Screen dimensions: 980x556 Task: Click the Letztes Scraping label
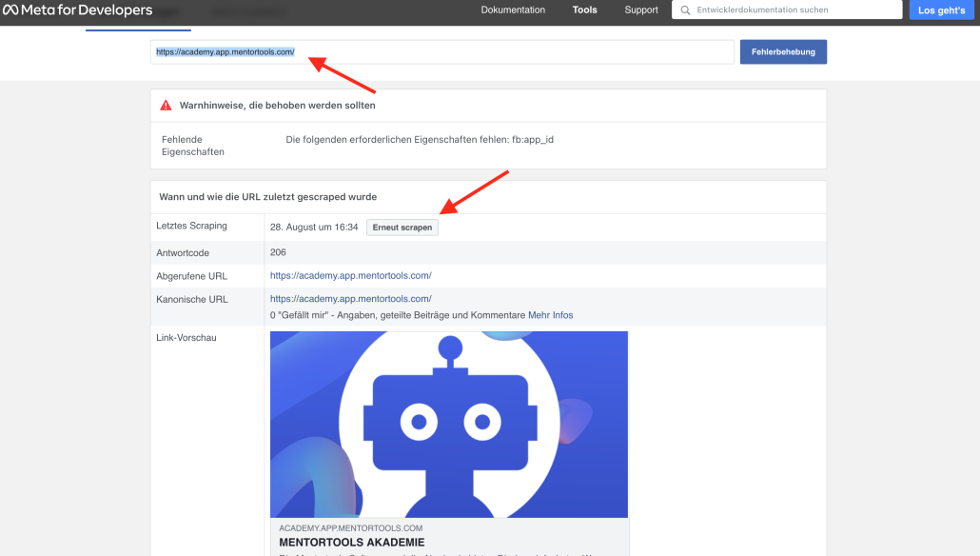click(191, 226)
